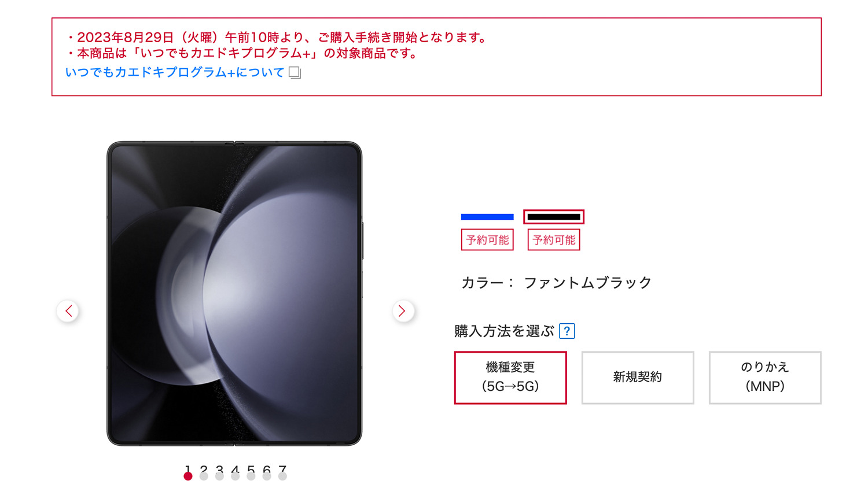Choose 新規契約 purchase option
Screen dimensions: 868x488
click(x=638, y=378)
